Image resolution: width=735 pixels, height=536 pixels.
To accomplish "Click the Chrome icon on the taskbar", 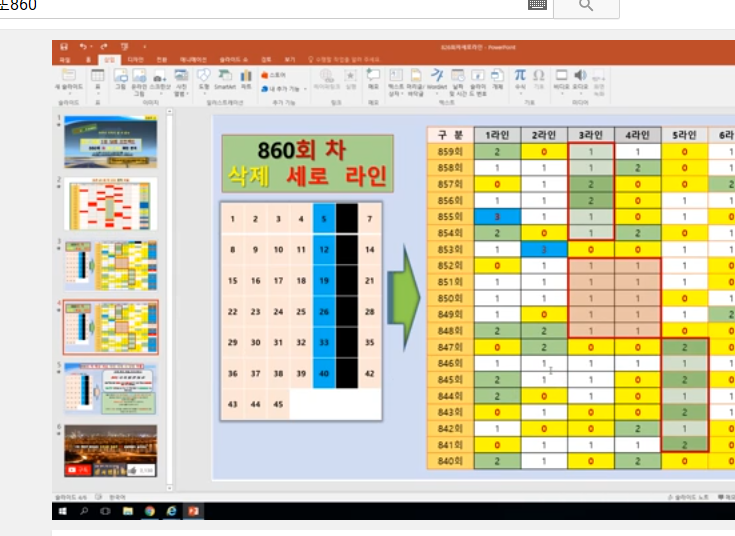I will point(149,511).
